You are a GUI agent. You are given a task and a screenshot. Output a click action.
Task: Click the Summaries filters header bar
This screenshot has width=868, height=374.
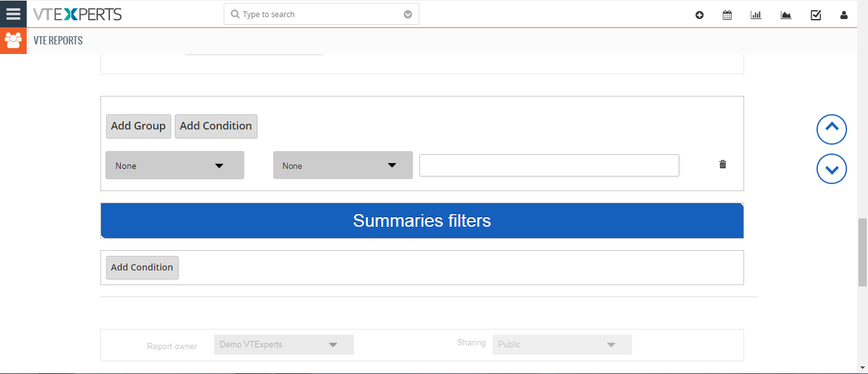422,221
